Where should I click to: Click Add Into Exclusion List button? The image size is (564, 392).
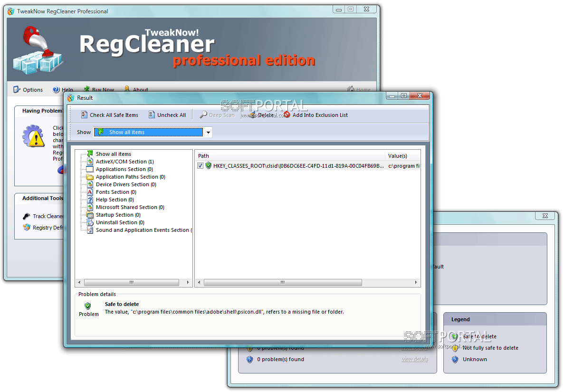point(316,115)
